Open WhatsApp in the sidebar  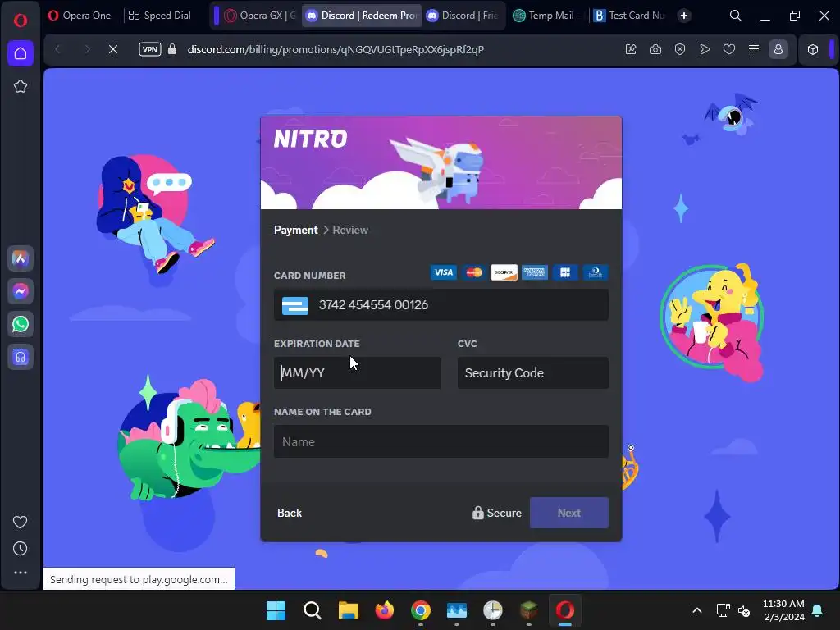click(21, 324)
